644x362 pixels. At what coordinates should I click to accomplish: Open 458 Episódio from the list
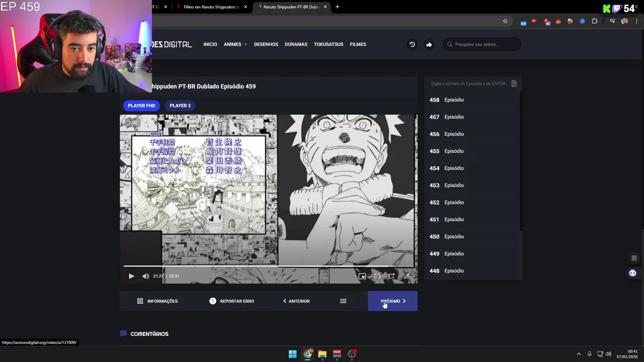(471, 100)
